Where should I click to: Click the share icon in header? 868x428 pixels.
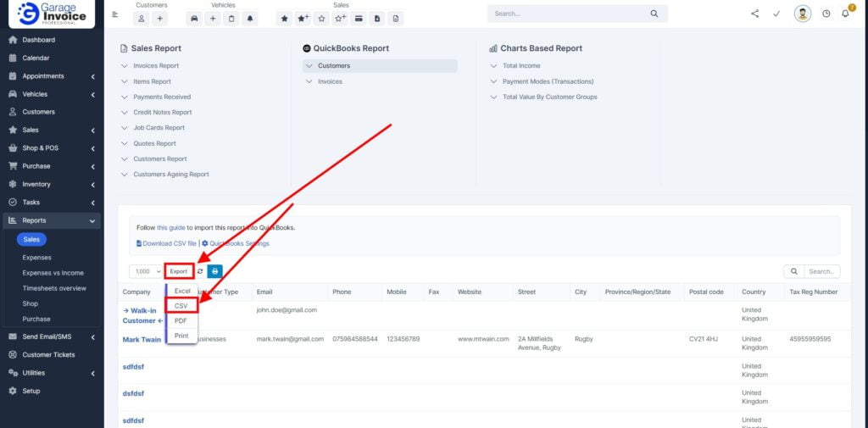pos(755,14)
